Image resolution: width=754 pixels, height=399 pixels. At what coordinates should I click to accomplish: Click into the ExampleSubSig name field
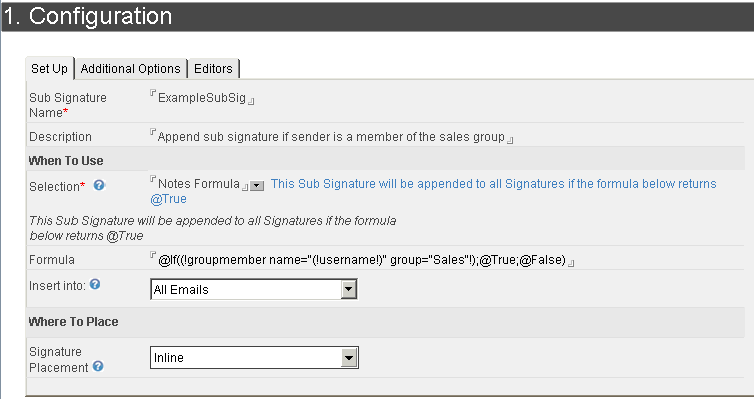[202, 98]
